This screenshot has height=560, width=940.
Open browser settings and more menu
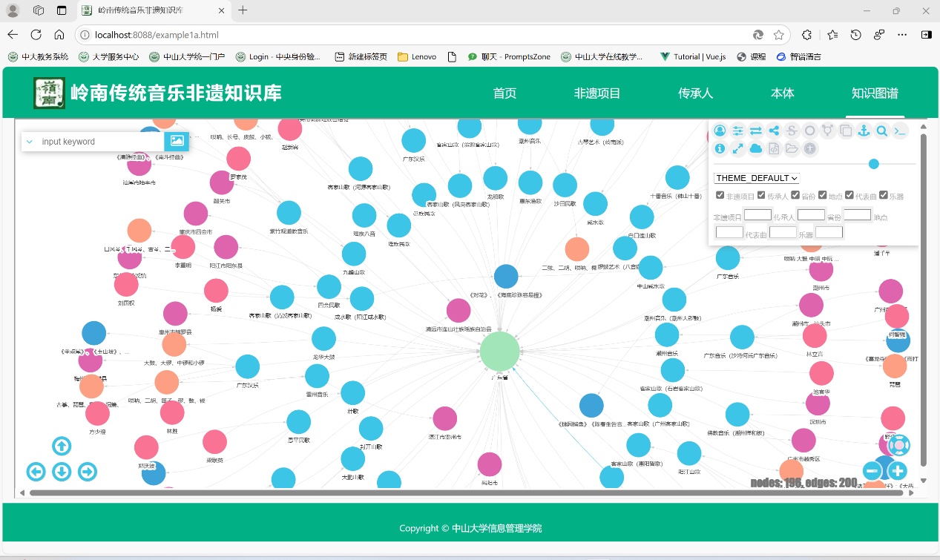[902, 34]
